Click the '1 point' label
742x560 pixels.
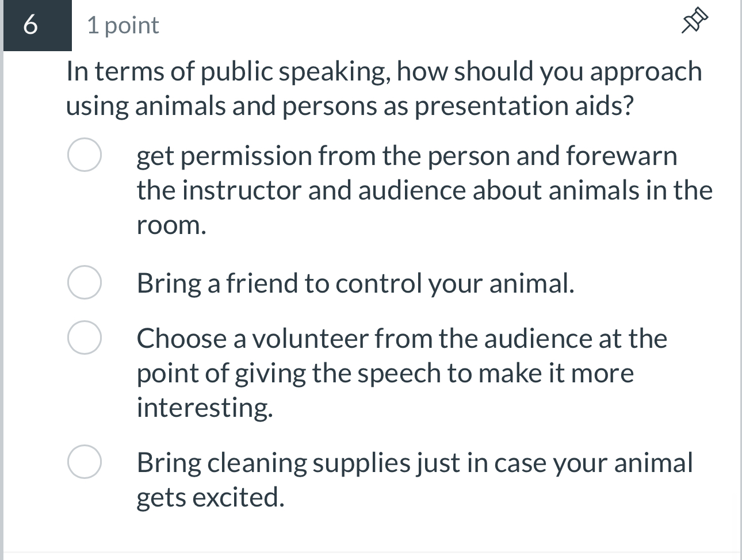pos(122,25)
